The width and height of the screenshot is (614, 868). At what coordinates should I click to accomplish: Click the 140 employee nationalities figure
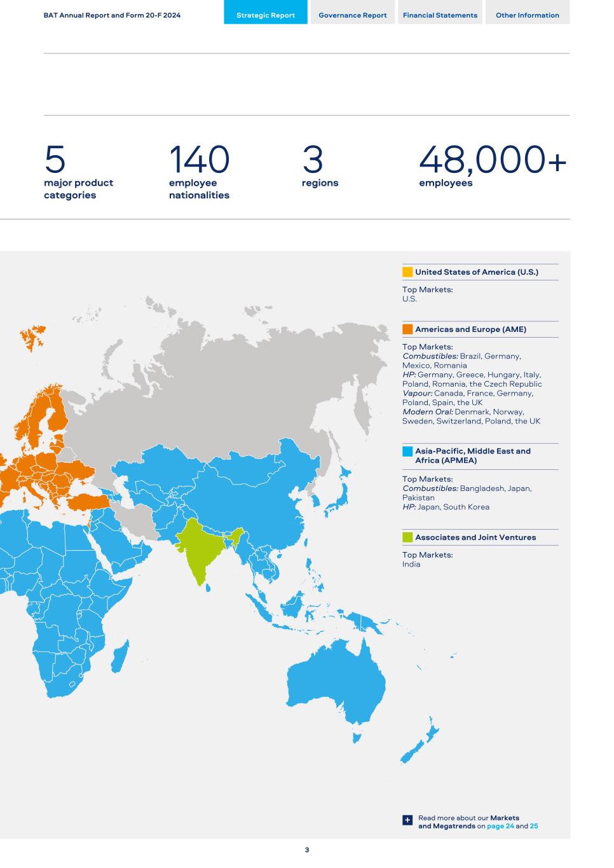coord(199,160)
